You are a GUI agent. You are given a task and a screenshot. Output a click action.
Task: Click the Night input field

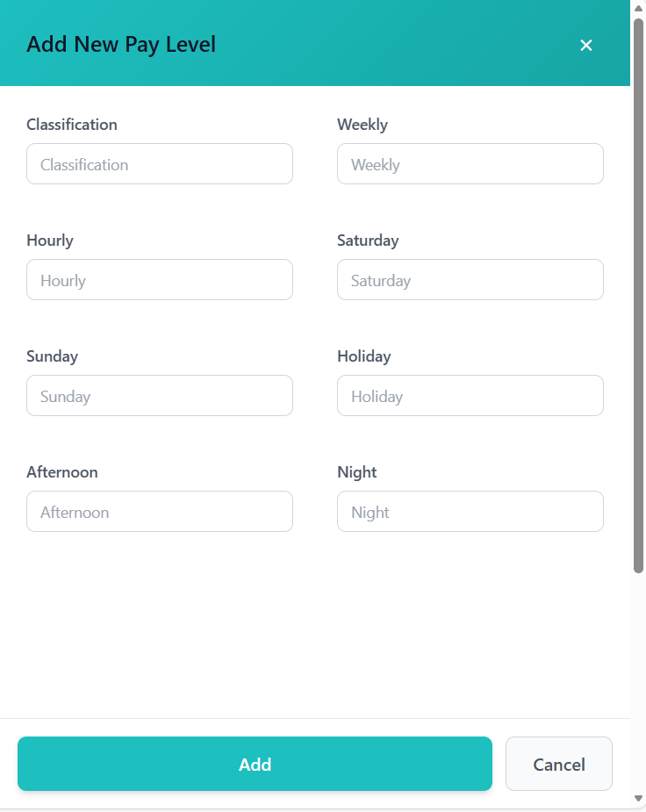pos(470,511)
